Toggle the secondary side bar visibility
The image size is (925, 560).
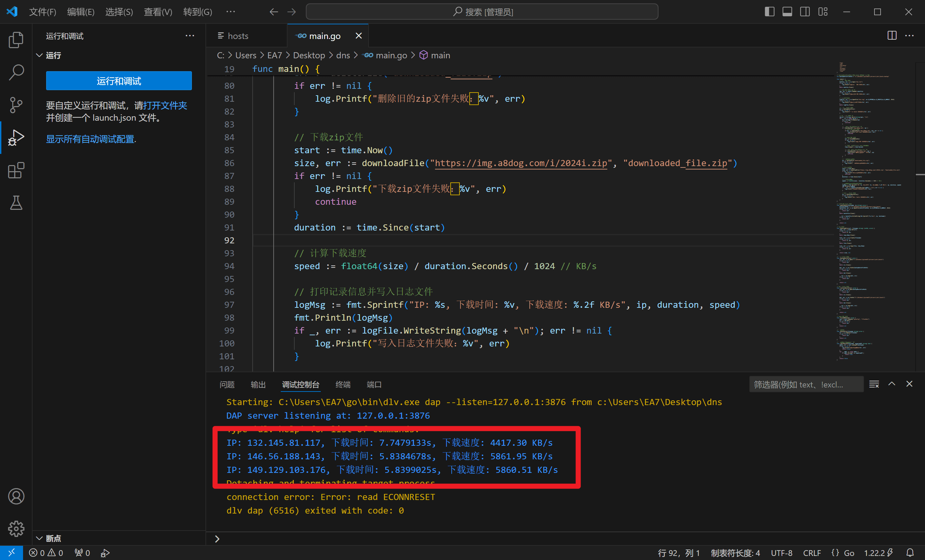pyautogui.click(x=805, y=12)
